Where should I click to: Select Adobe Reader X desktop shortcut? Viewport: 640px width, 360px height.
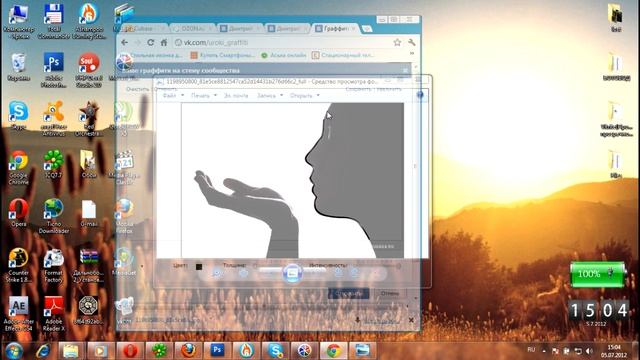click(x=53, y=313)
